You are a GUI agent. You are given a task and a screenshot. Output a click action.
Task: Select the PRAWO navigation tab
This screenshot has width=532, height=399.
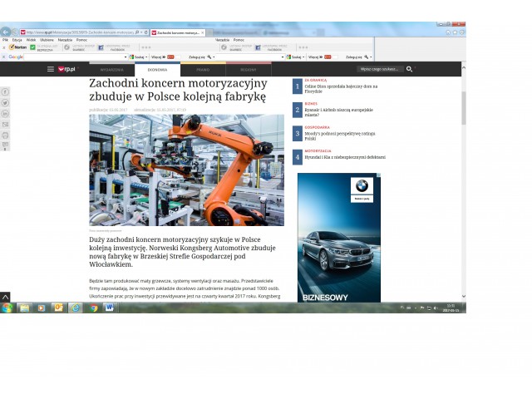point(203,70)
